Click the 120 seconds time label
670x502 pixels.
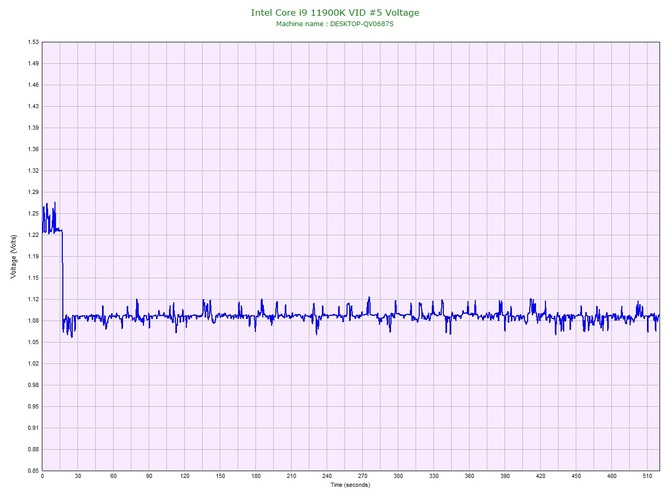tap(185, 476)
